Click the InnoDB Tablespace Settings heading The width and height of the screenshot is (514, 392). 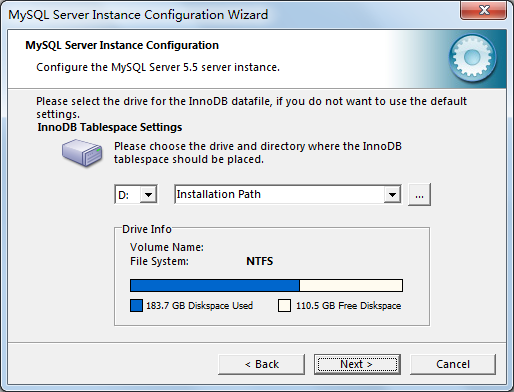[x=110, y=127]
